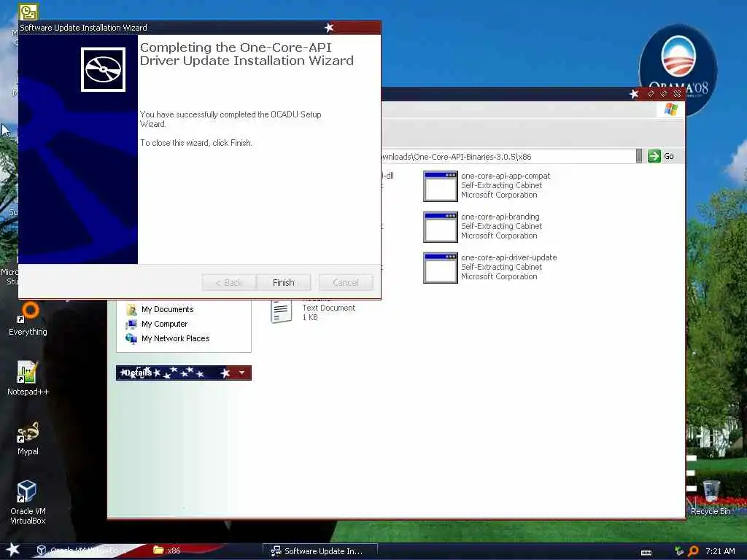
Task: Switch to the x86 folder taskbar item
Action: pyautogui.click(x=167, y=551)
